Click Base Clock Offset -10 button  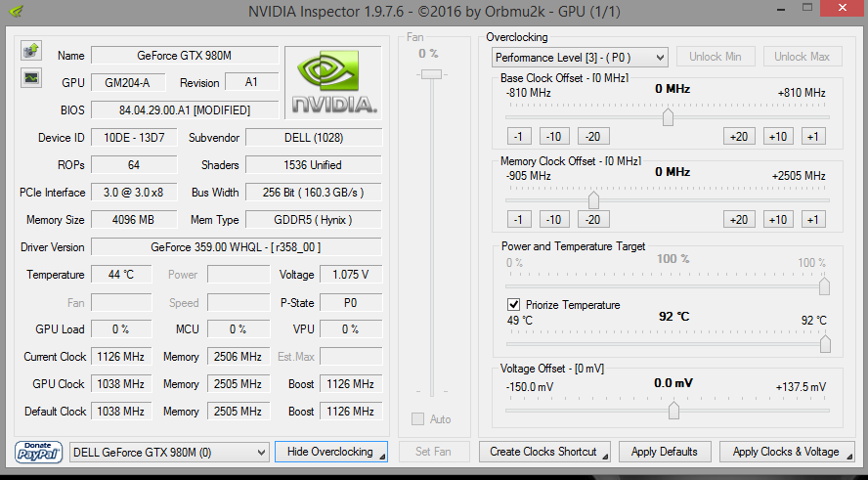pos(553,136)
